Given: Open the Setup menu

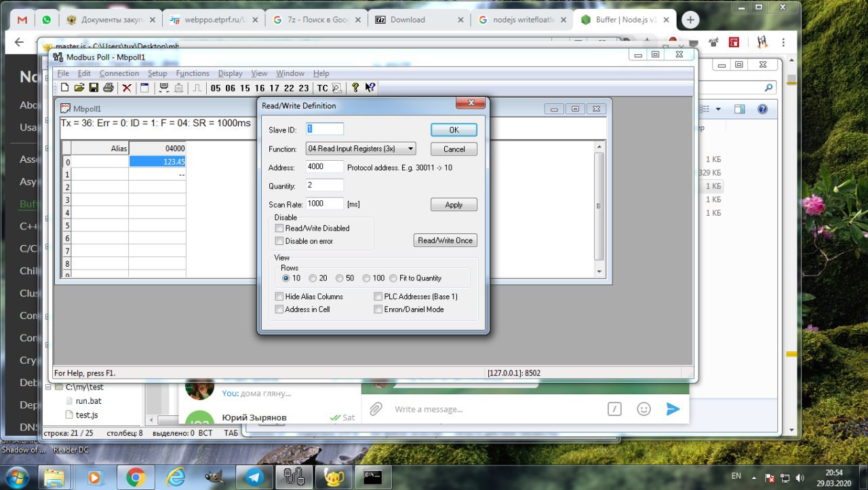Looking at the screenshot, I should coord(157,73).
